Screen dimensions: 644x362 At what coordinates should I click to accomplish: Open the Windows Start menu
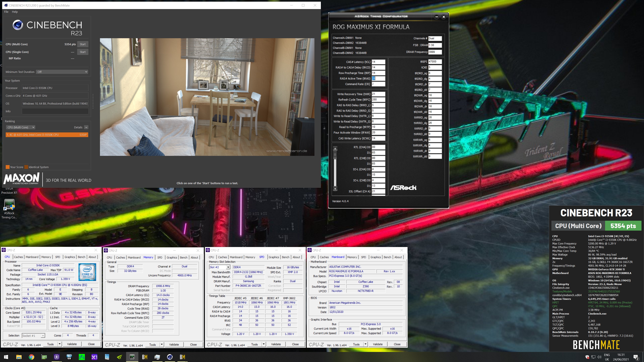pyautogui.click(x=6, y=357)
